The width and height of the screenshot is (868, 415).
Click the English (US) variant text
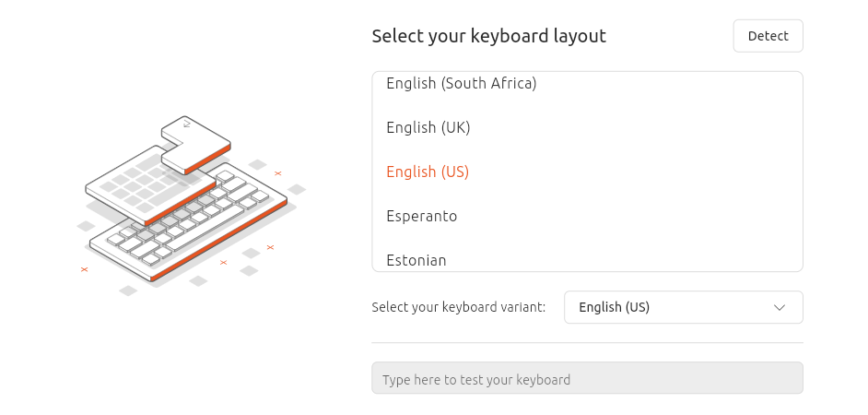tap(614, 307)
